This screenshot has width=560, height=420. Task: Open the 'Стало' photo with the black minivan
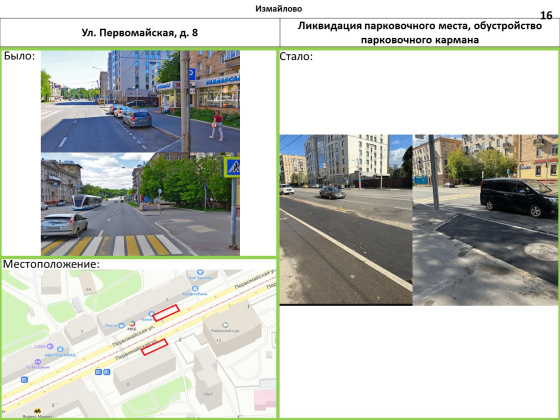coord(485,220)
